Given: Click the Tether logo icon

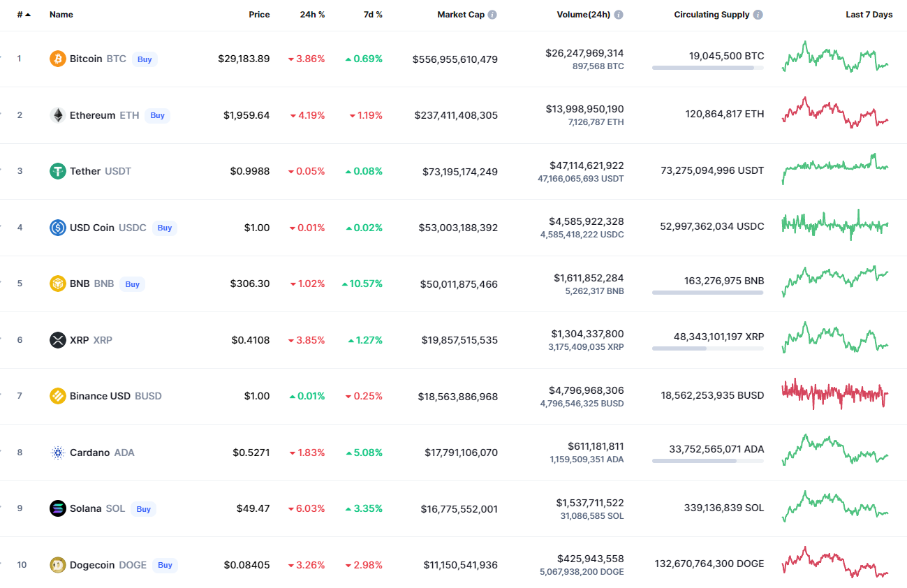Looking at the screenshot, I should (58, 171).
